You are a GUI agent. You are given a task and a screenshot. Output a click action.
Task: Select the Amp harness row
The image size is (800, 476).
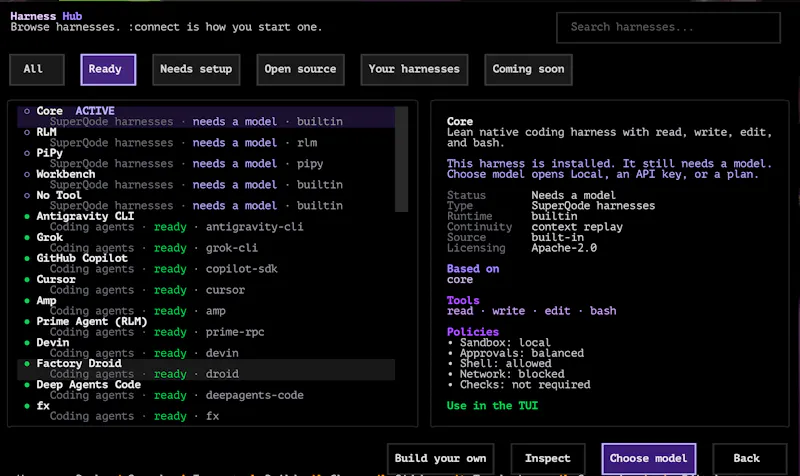click(x=206, y=305)
